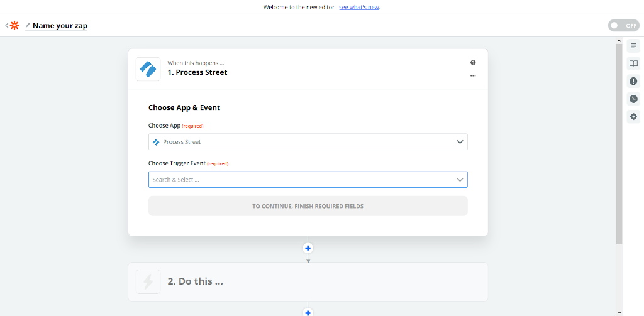Click the vertical scrollbar thumb
Image resolution: width=644 pixels, height=316 pixels.
pyautogui.click(x=619, y=144)
